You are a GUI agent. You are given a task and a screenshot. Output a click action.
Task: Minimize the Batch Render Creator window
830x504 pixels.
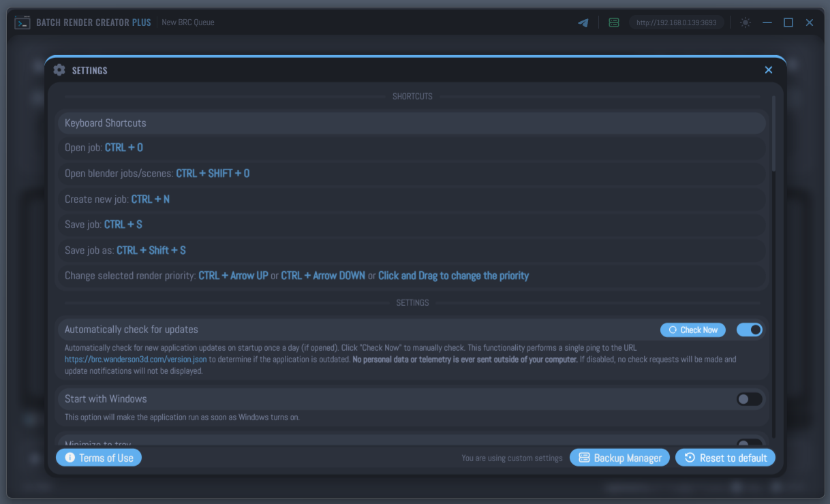[x=767, y=22]
